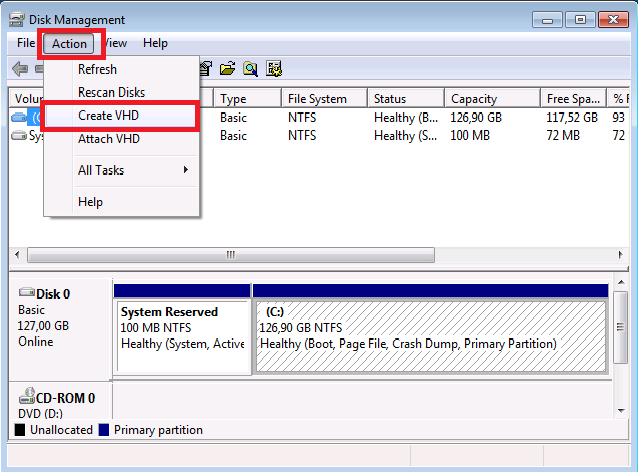Select the CD-ROM 0 drive icon
This screenshot has height=473, width=638.
click(x=27, y=398)
